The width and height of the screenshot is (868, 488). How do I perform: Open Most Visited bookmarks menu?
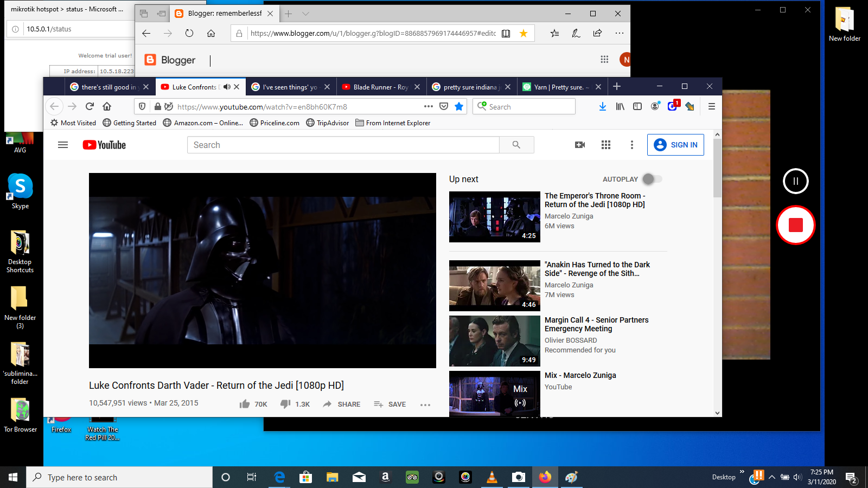[x=73, y=123]
